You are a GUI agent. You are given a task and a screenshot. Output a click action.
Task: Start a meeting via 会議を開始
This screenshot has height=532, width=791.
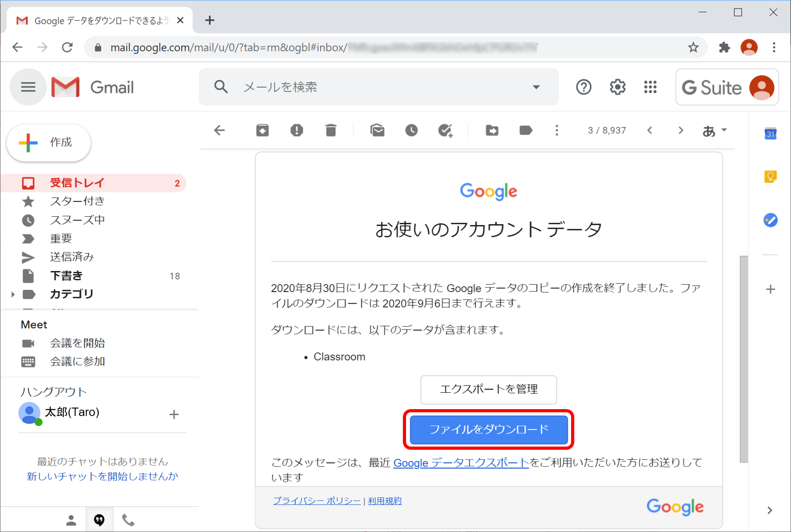click(77, 343)
